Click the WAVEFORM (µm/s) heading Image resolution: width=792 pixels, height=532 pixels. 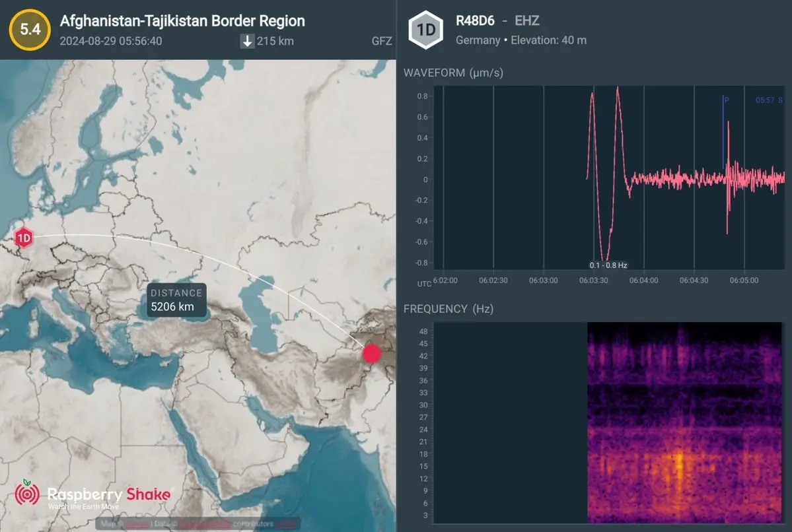tap(453, 73)
